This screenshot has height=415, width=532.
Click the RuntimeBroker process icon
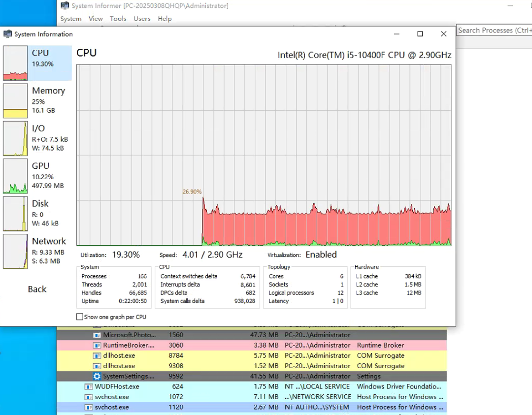(97, 346)
